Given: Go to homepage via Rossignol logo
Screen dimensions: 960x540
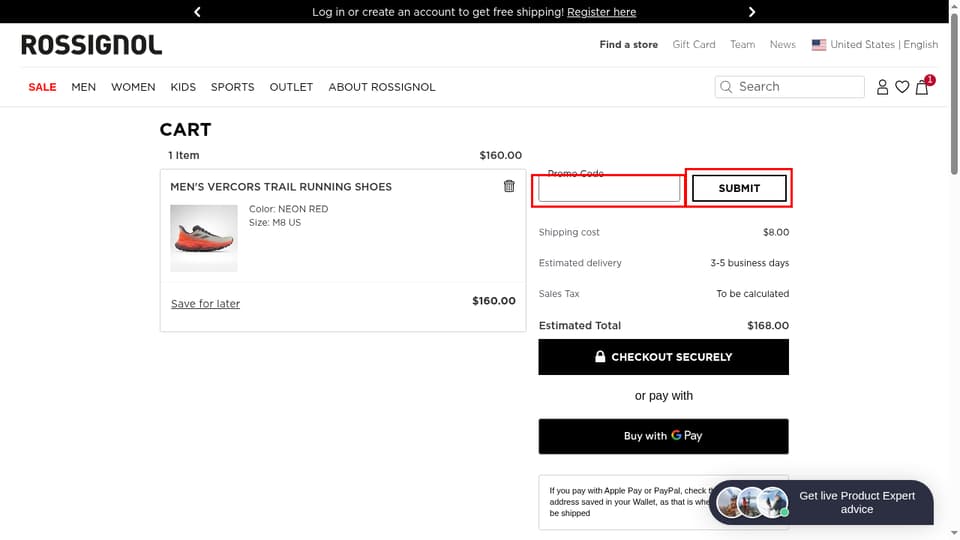Looking at the screenshot, I should point(92,45).
